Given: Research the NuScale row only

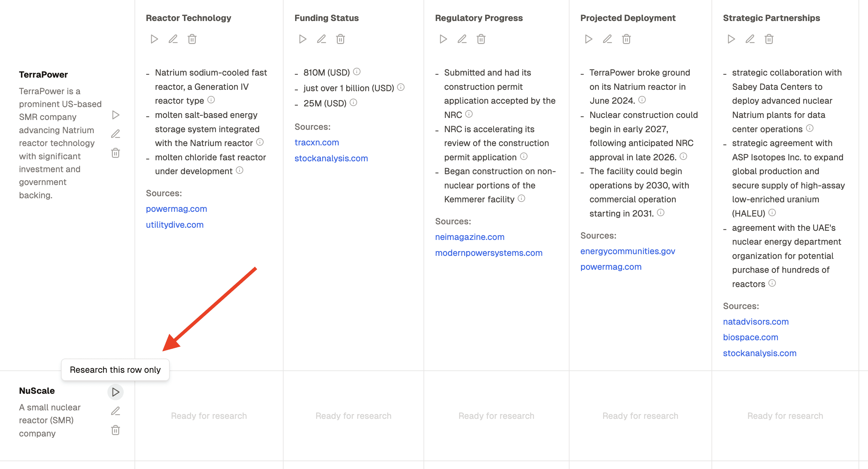Looking at the screenshot, I should (116, 392).
